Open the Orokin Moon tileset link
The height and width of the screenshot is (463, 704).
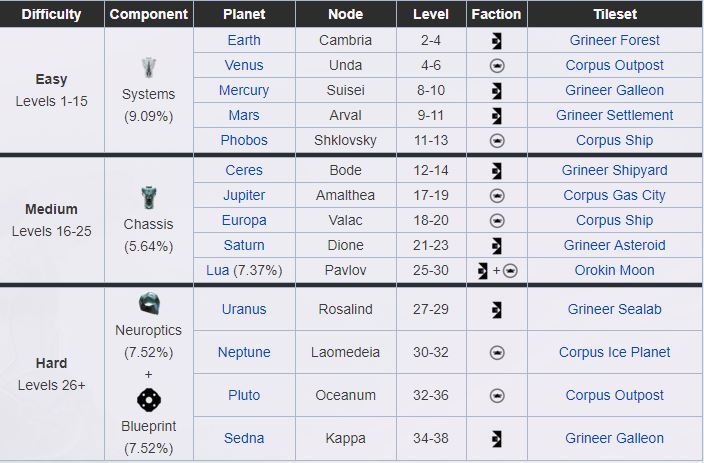coord(614,270)
